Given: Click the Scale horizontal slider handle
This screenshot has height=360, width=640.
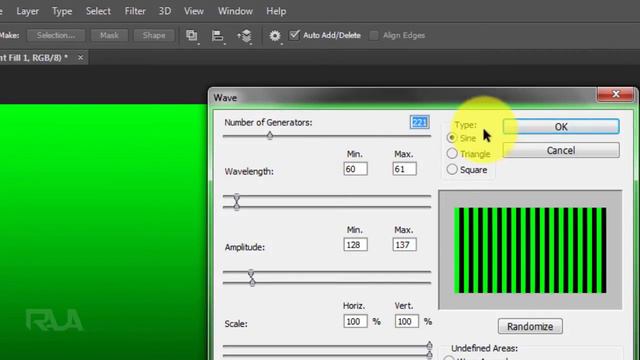Looking at the screenshot, I should click(x=429, y=346).
